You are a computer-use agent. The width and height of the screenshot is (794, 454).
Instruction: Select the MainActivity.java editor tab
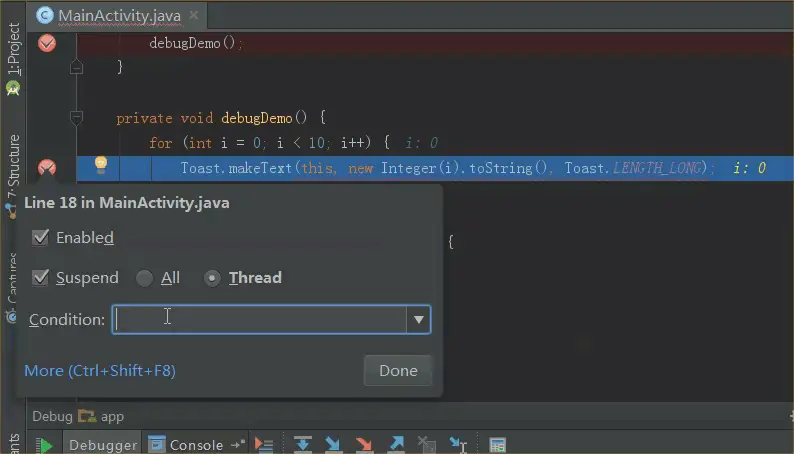(x=119, y=16)
